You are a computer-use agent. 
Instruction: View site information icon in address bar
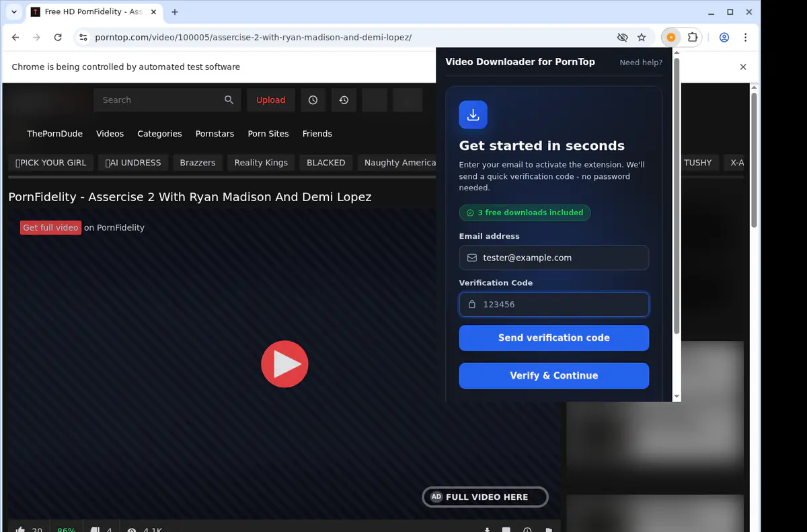tap(83, 38)
